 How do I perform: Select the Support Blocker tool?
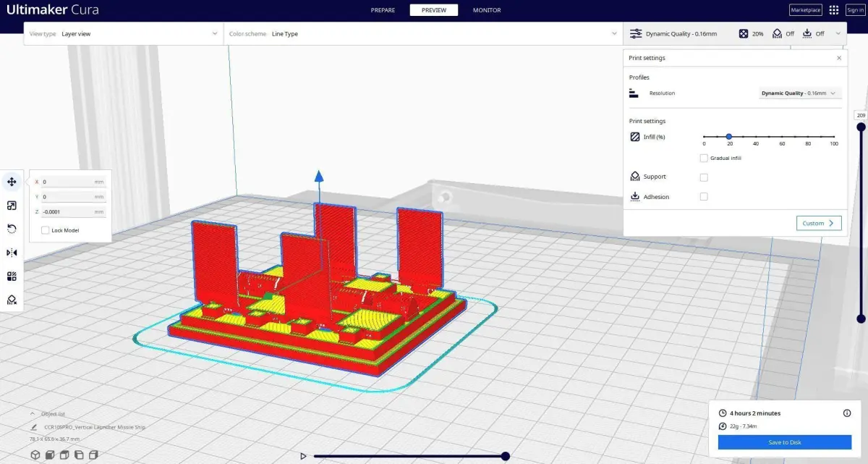(x=12, y=299)
